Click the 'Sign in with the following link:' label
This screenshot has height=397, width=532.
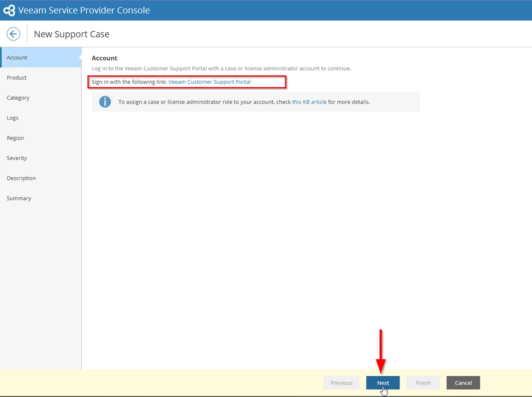tap(129, 82)
